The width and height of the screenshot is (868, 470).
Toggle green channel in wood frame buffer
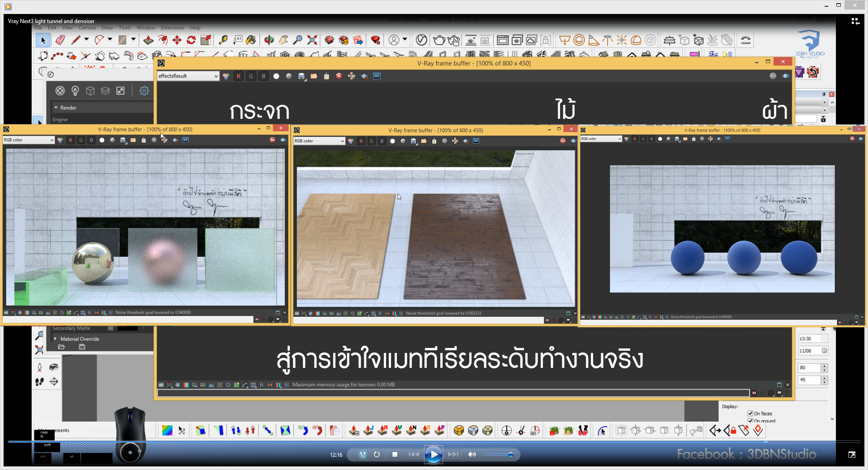click(x=372, y=141)
